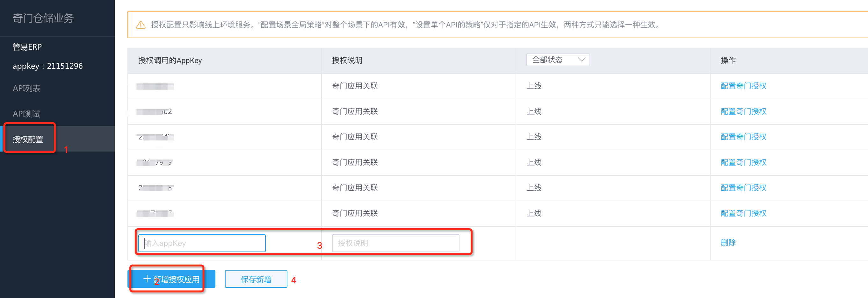
Task: Go to 授权配置 sidebar item
Action: tap(28, 139)
